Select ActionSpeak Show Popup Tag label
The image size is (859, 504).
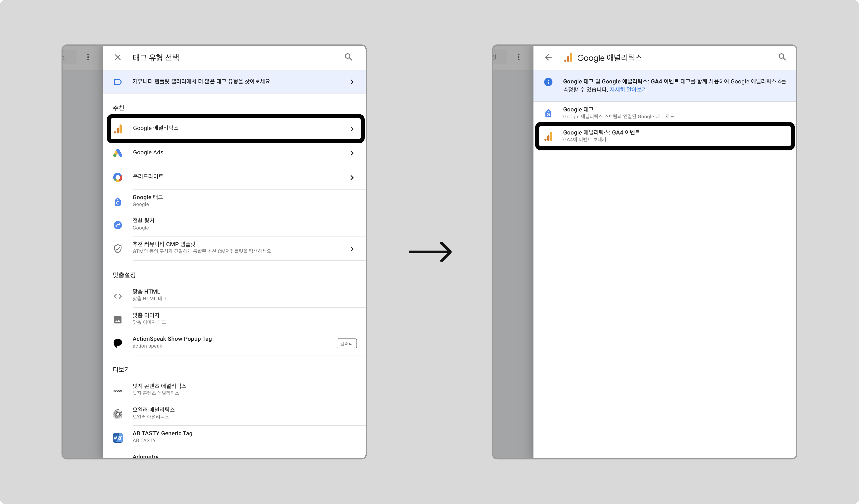[172, 339]
